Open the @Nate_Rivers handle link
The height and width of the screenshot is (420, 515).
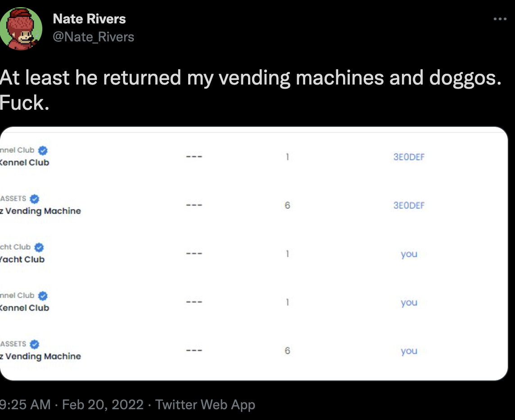click(x=94, y=37)
